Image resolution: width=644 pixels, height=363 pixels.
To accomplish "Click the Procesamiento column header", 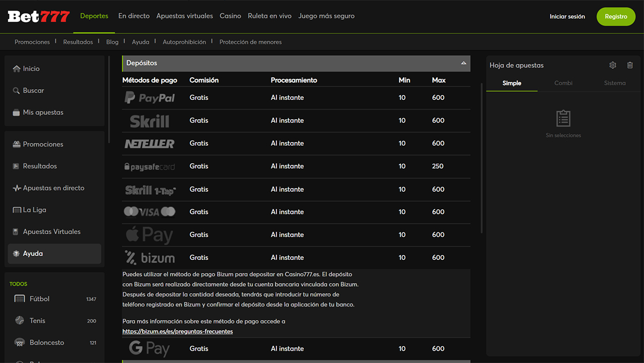I will tap(294, 80).
